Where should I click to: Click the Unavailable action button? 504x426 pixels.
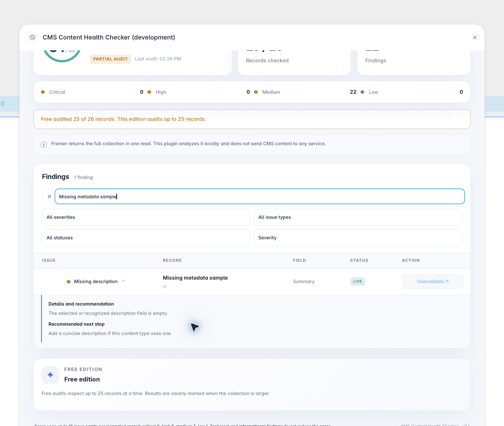[433, 282]
